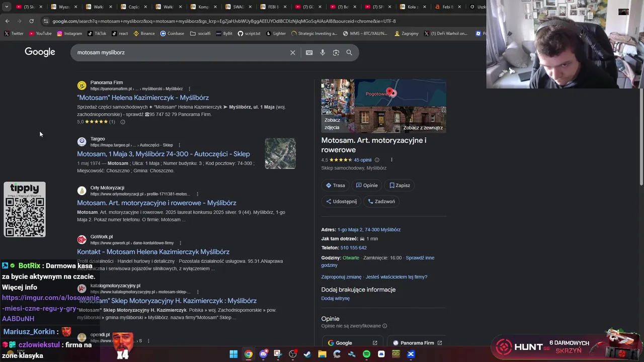Open the tab search dropdown arrow
644x362 pixels.
tap(7, 7)
